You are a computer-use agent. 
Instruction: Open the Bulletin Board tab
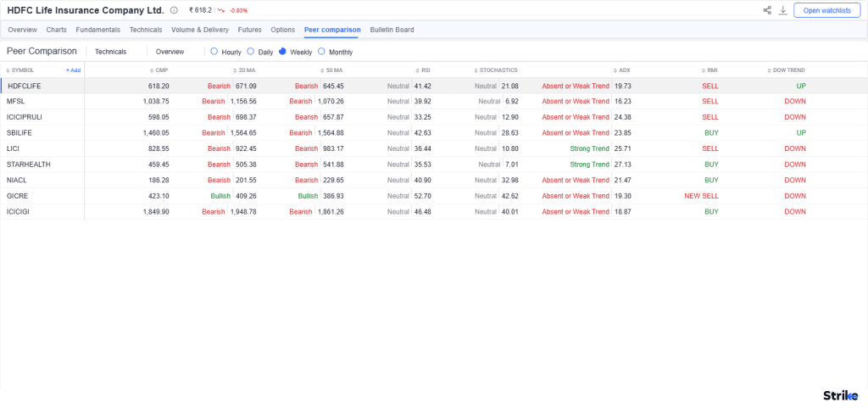coord(392,30)
